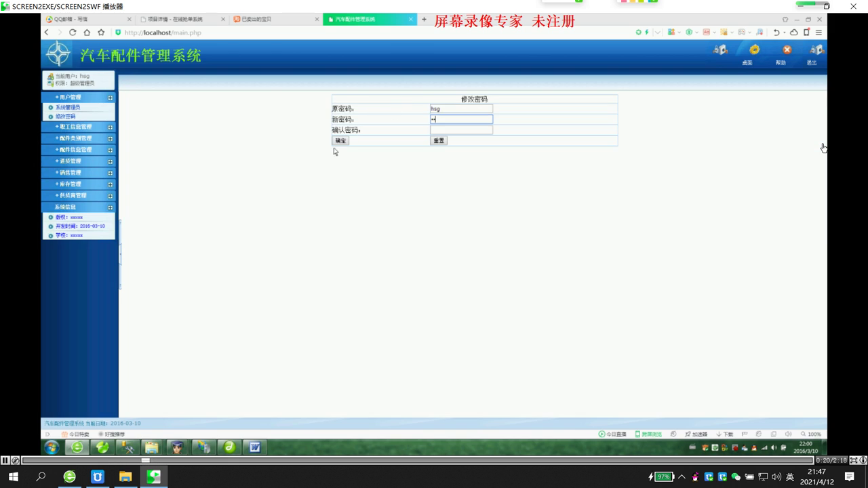The width and height of the screenshot is (868, 488).
Task: Select the 汽车配件管理系统 browser tab
Action: [x=370, y=19]
